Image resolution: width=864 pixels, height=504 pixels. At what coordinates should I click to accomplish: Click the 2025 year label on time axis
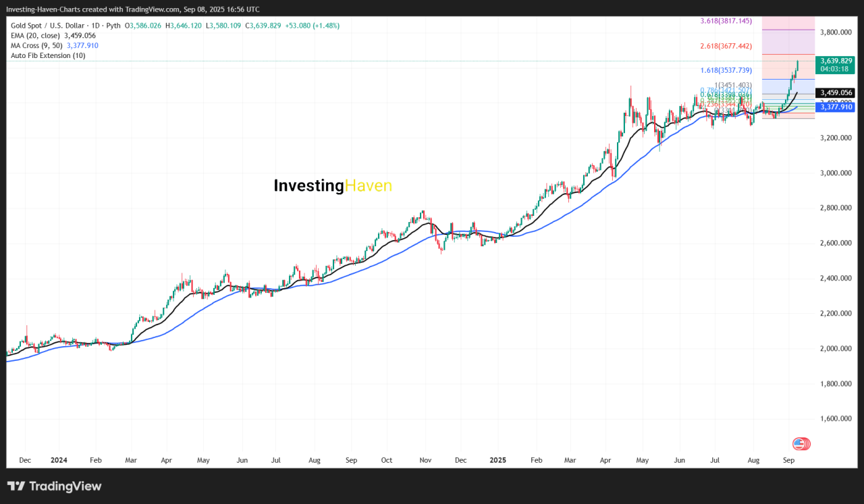tap(497, 460)
